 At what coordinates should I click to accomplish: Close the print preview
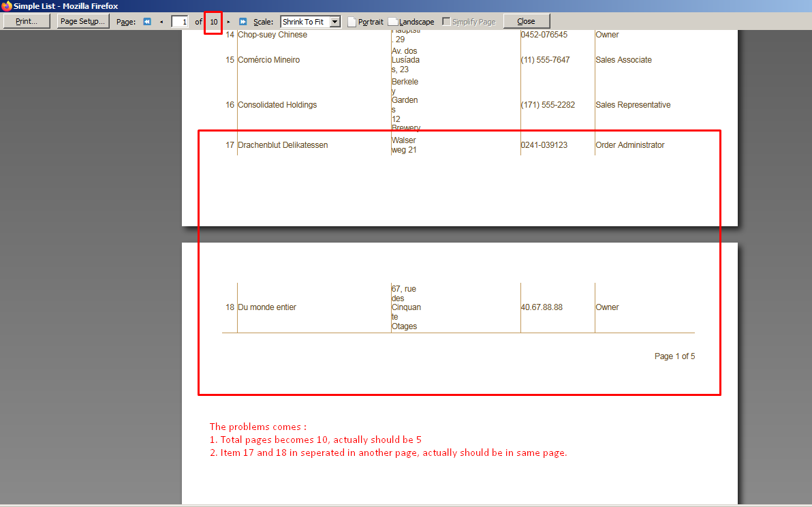tap(526, 21)
